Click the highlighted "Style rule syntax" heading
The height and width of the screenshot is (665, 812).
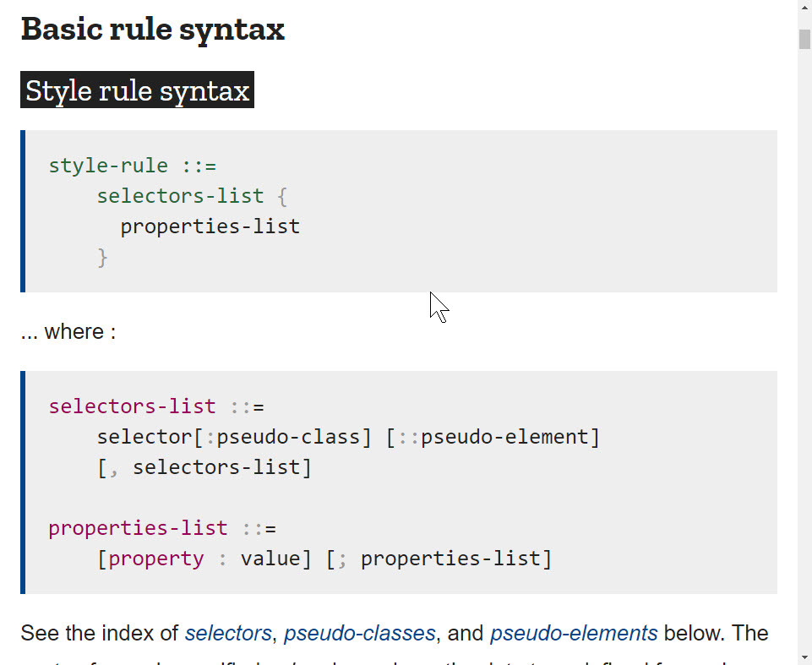point(137,90)
